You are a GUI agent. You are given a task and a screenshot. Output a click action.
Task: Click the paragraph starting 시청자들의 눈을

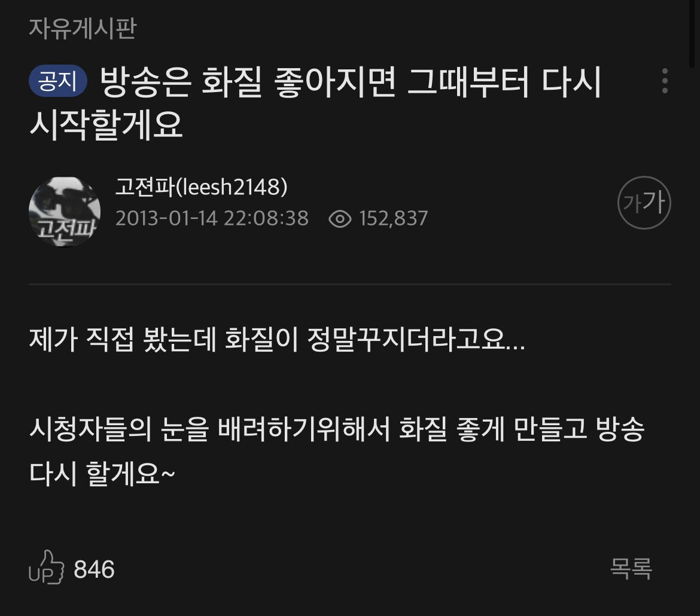pyautogui.click(x=337, y=452)
